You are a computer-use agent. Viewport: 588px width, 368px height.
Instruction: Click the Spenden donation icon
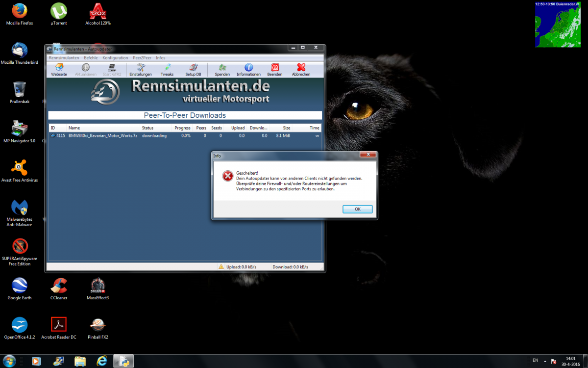(x=222, y=70)
